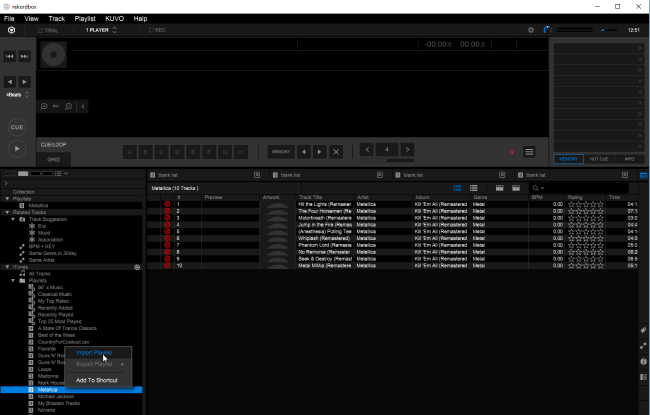Open the Help menu
The height and width of the screenshot is (415, 650).
(x=140, y=19)
